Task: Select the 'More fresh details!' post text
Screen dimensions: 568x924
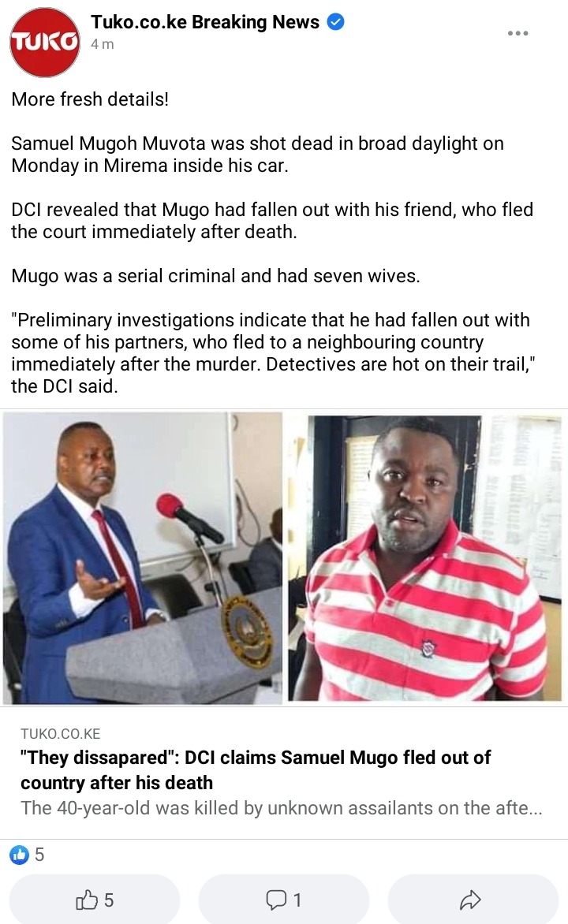Action: 90,99
